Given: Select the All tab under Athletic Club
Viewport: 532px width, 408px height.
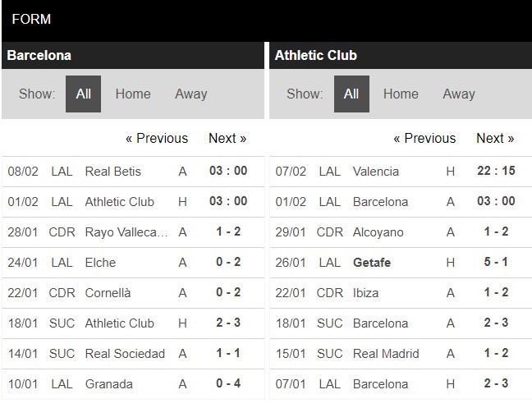Looking at the screenshot, I should tap(351, 94).
